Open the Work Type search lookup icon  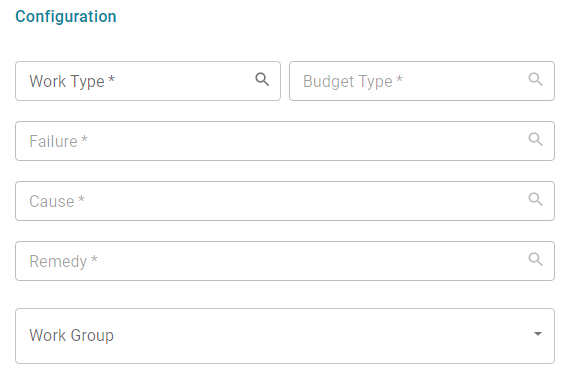[x=262, y=79]
